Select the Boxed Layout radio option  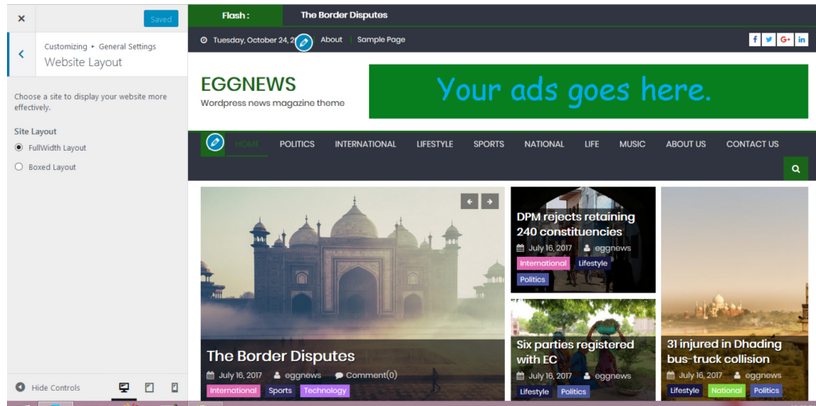19,167
